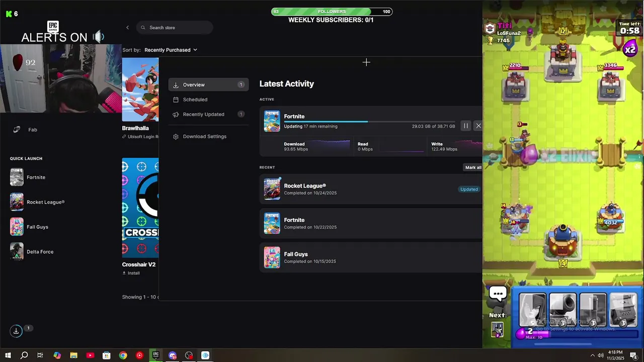Viewport: 644px width, 362px height.
Task: Open the downloads icon in the sidebar bottom
Action: [16, 331]
